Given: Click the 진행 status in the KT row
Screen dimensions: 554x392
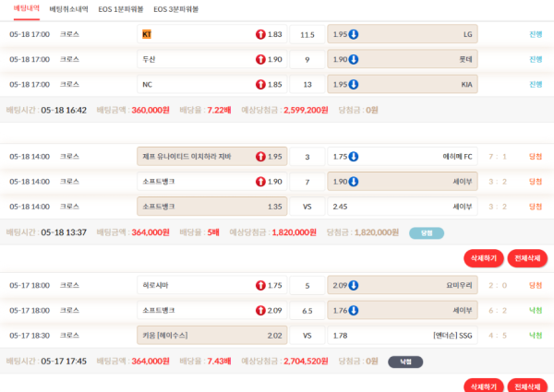Looking at the screenshot, I should 536,34.
